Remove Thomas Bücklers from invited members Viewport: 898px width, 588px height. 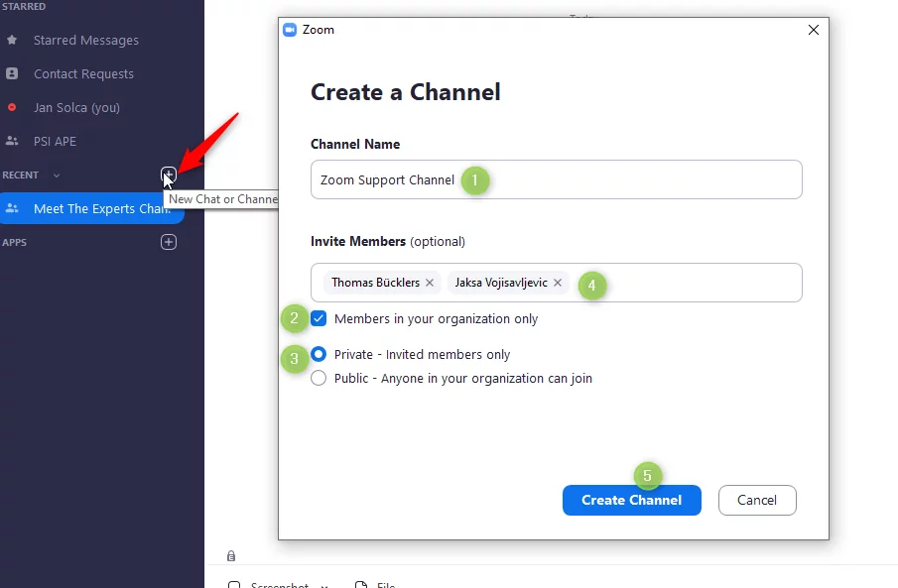click(430, 283)
